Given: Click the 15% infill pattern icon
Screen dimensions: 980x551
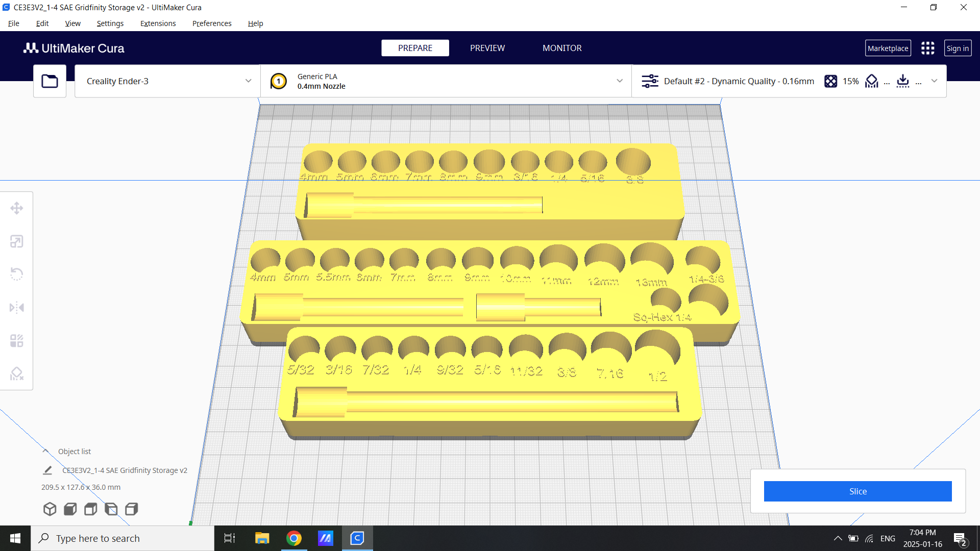Looking at the screenshot, I should (x=830, y=81).
